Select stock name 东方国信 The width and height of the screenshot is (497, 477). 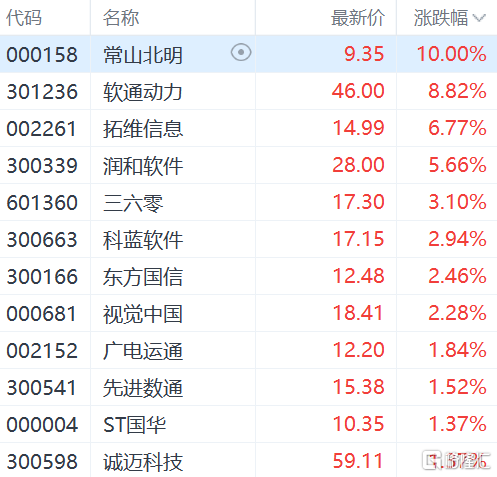click(143, 277)
